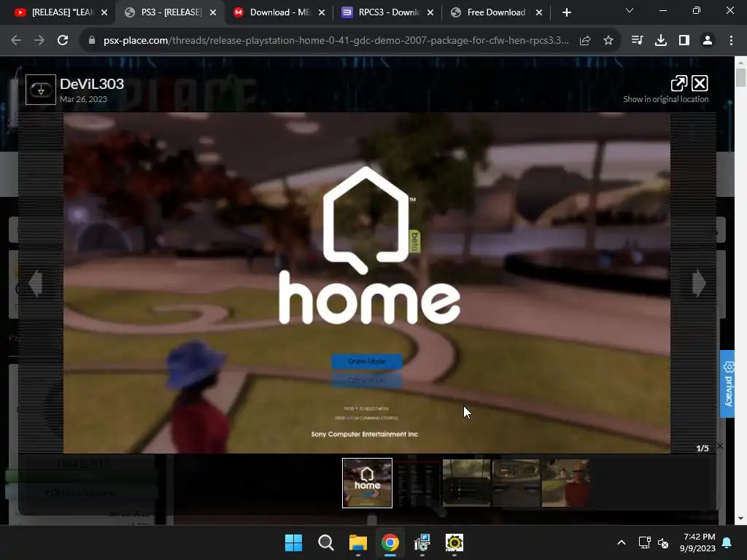747x560 pixels.
Task: Click the Chrome taskbar icon
Action: (390, 542)
